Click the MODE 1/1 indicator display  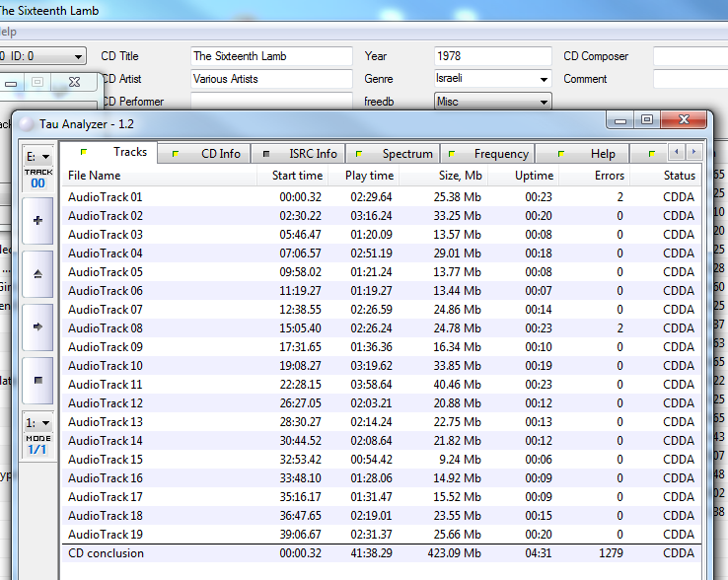[38, 445]
